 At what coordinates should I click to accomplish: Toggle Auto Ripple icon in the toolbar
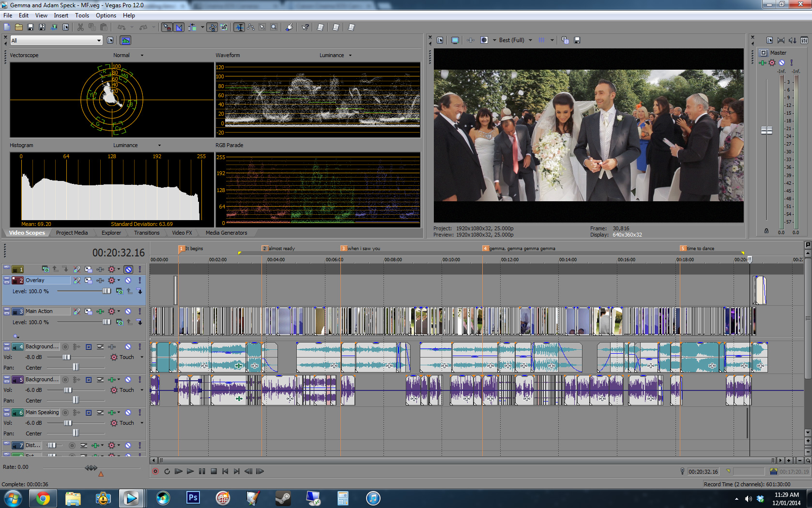point(192,27)
